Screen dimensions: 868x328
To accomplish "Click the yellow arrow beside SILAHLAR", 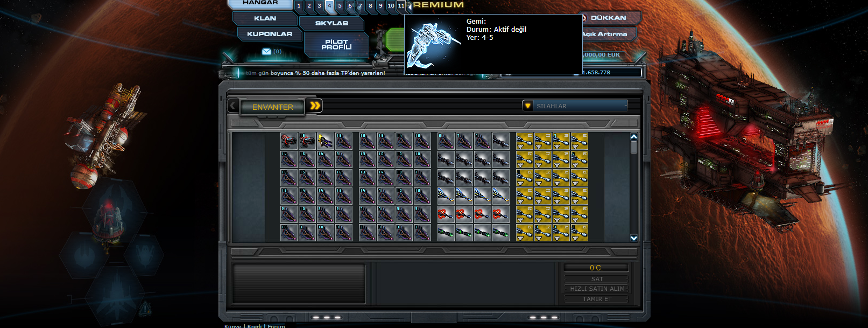I will 528,106.
